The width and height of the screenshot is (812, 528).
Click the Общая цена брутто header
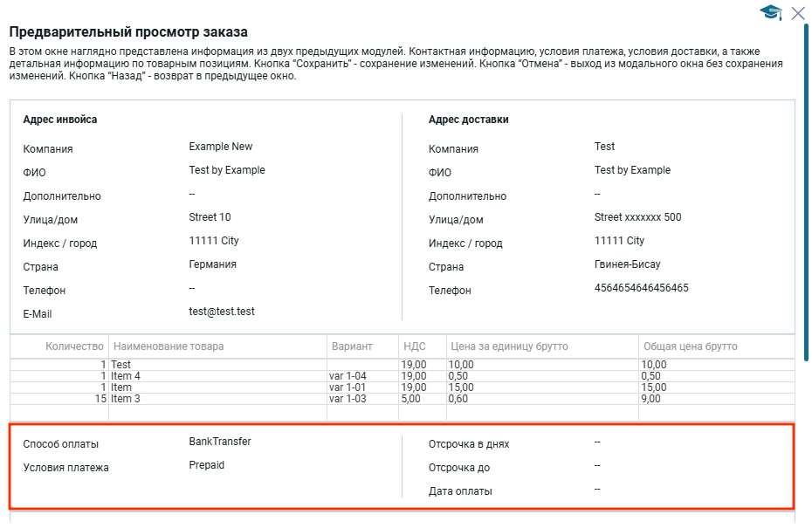(689, 346)
